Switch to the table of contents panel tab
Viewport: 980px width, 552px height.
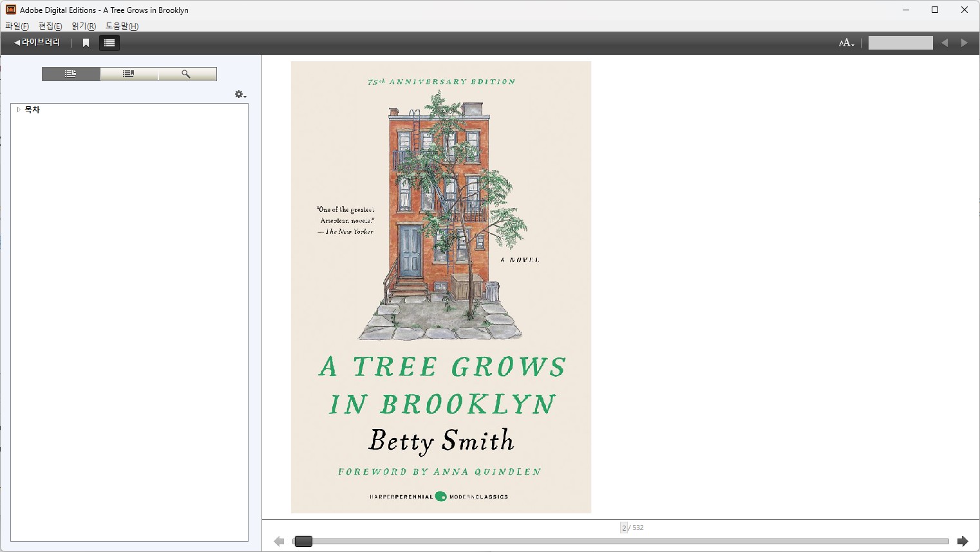pyautogui.click(x=71, y=74)
